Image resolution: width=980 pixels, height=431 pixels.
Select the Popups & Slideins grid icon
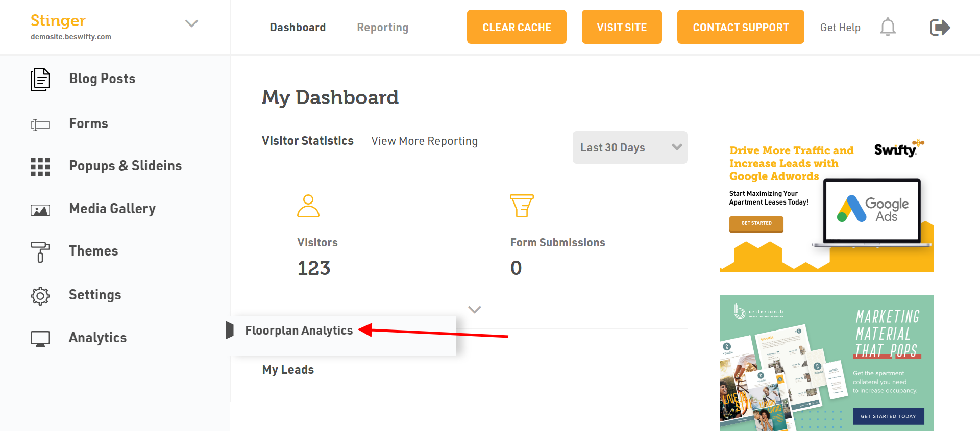point(40,167)
